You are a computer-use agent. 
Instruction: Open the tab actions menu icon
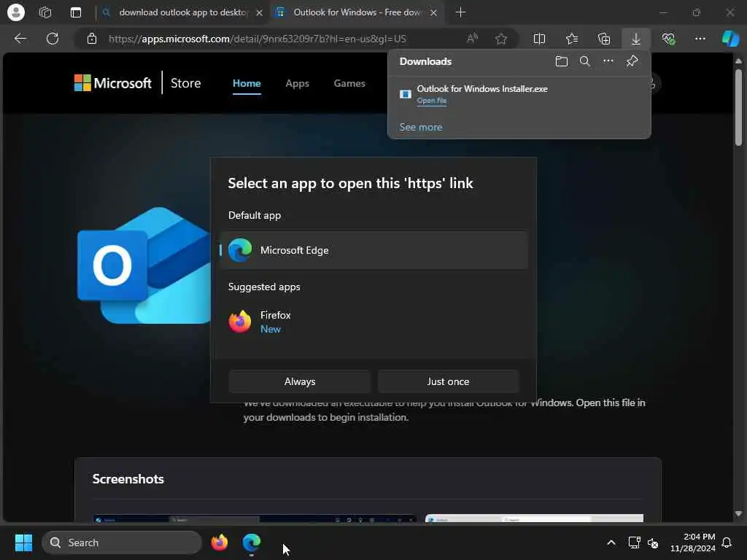[76, 12]
